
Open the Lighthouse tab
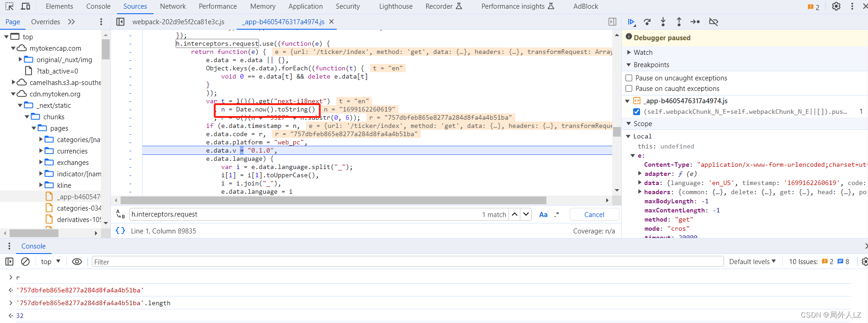pyautogui.click(x=396, y=6)
